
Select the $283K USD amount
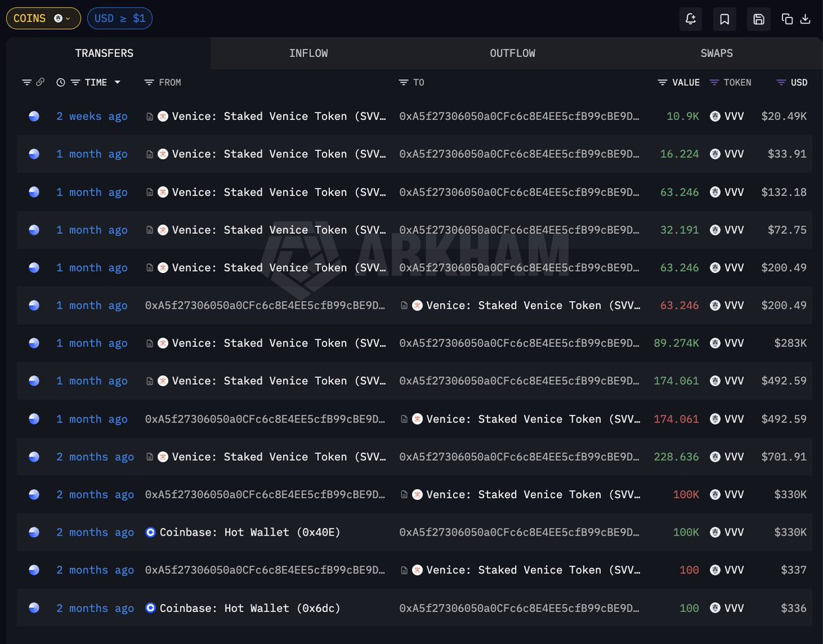790,344
